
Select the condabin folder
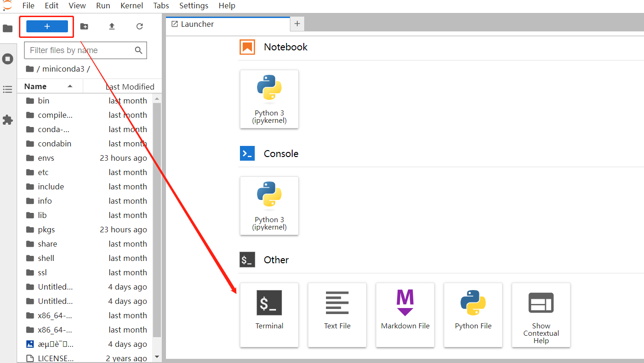(86, 144)
